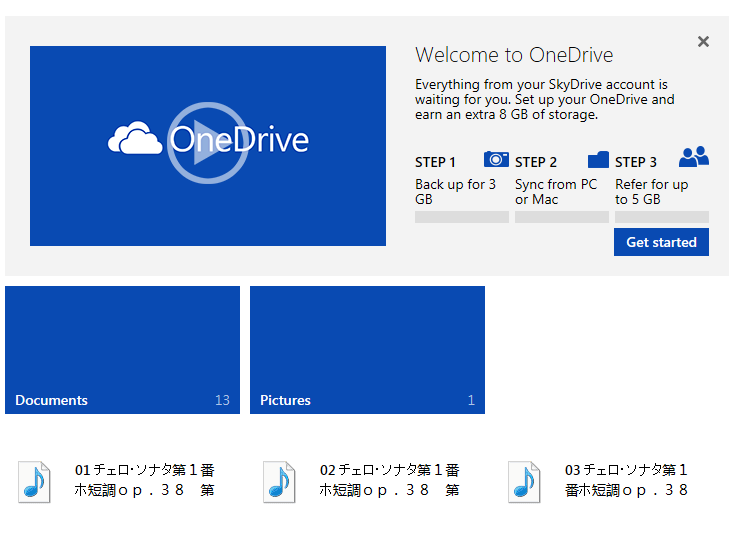737x536 pixels.
Task: Click the Documents item count 13
Action: (222, 400)
